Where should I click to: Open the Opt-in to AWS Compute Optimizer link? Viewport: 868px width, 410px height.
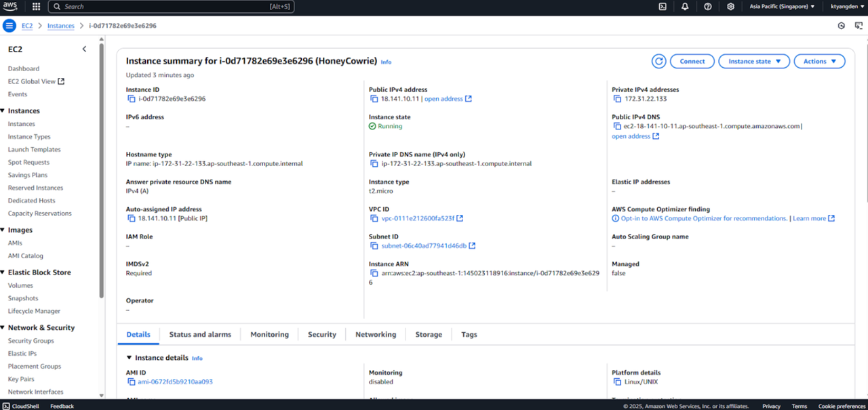pos(704,219)
